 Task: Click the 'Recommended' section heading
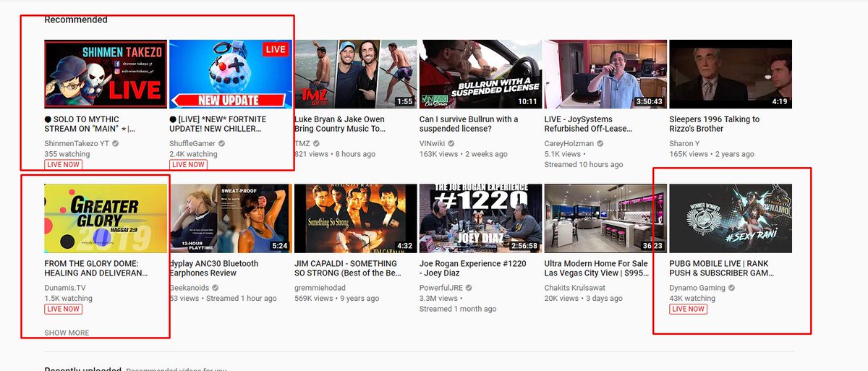pos(76,20)
